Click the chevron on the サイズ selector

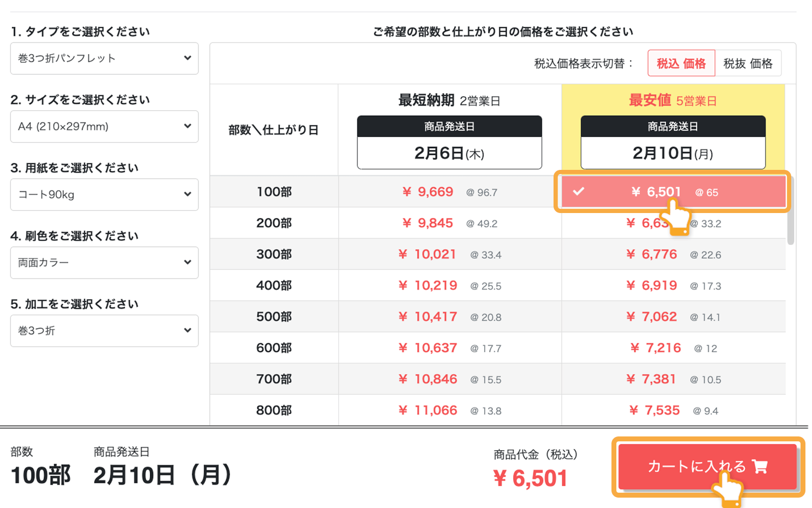pos(188,126)
